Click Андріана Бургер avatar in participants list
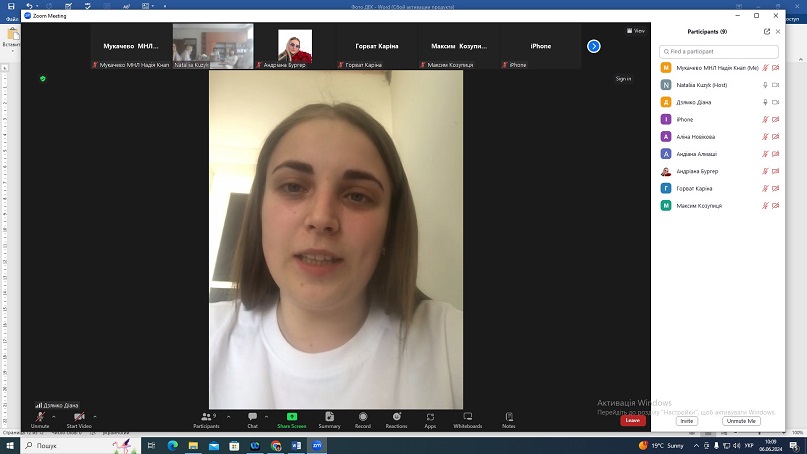 click(666, 171)
